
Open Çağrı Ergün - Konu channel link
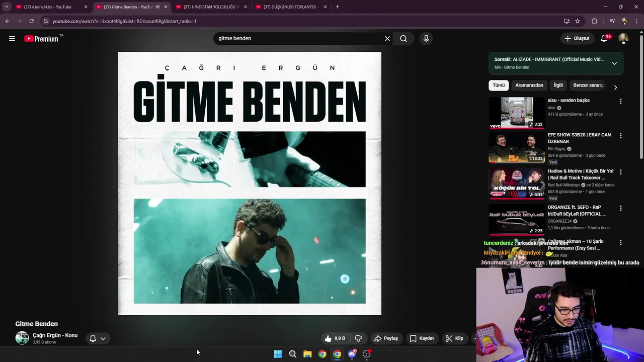pos(55,335)
